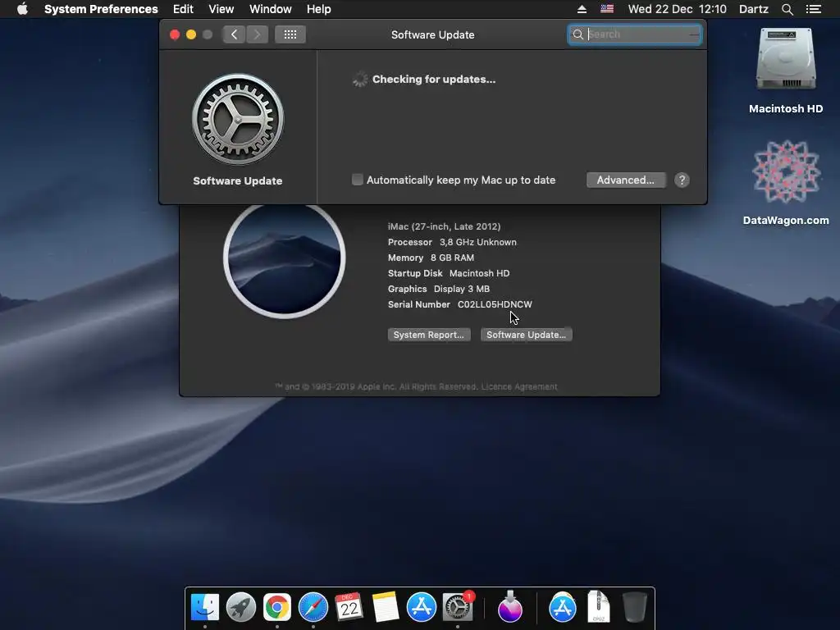Click System Report... in About This Mac
The width and height of the screenshot is (840, 630).
429,335
